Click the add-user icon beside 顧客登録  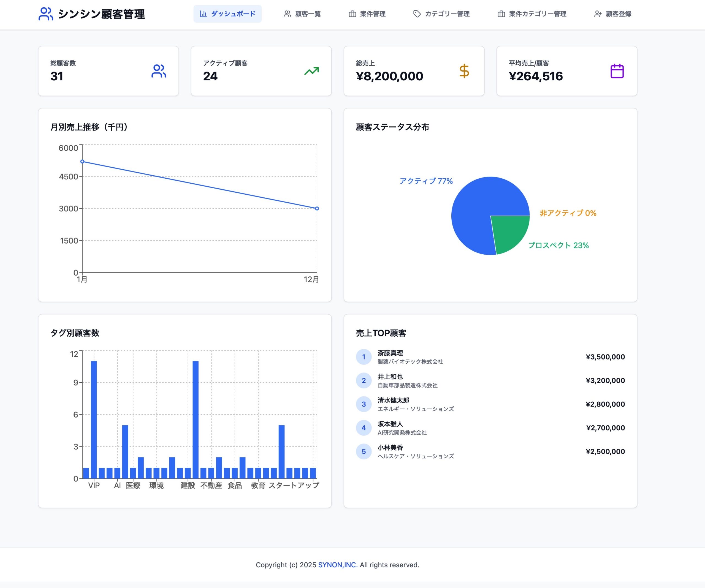[x=598, y=14]
